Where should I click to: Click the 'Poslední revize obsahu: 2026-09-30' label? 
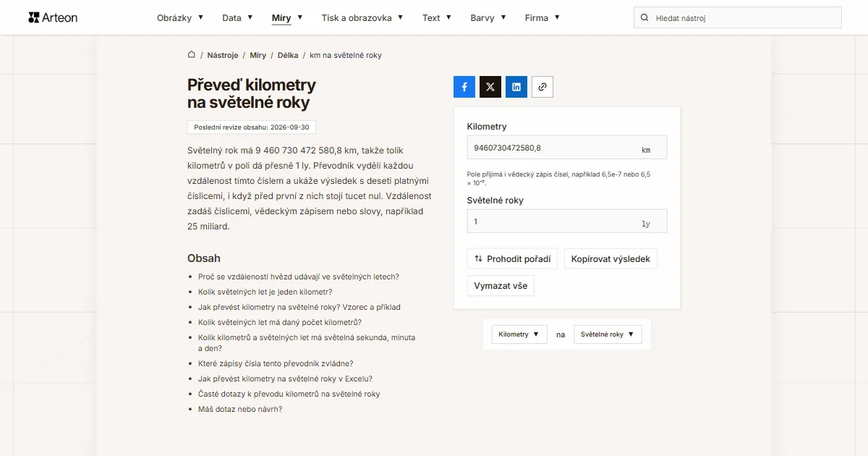pos(252,127)
